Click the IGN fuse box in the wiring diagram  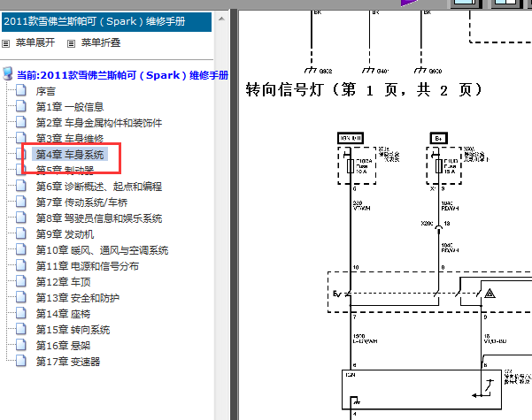pos(357,165)
